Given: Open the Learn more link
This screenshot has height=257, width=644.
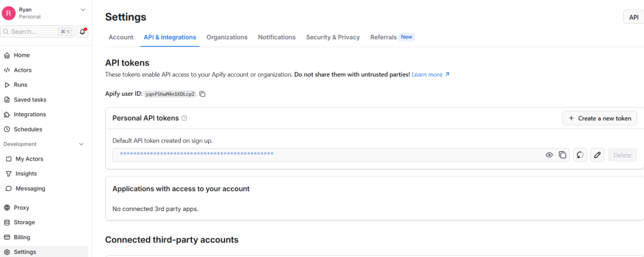Looking at the screenshot, I should click(431, 75).
